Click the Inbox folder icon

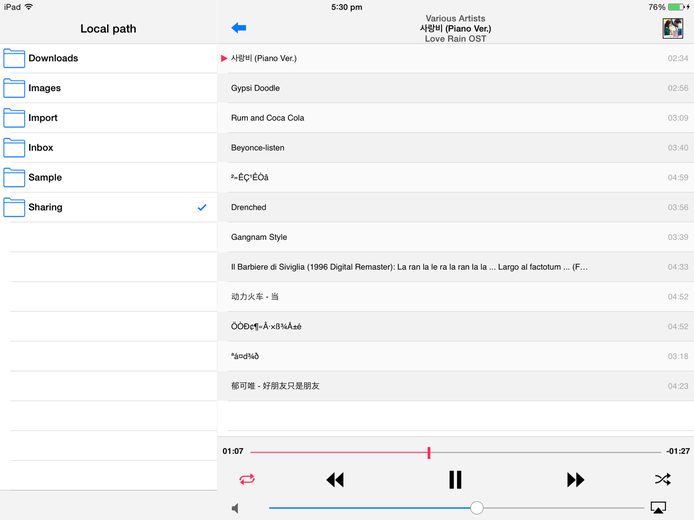point(14,147)
